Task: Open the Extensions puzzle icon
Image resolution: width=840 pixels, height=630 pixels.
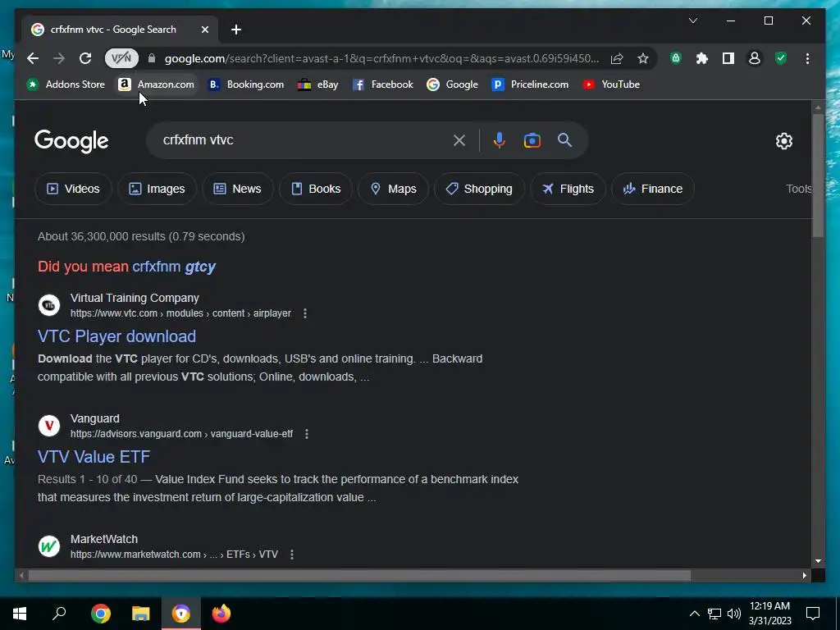Action: click(x=702, y=58)
